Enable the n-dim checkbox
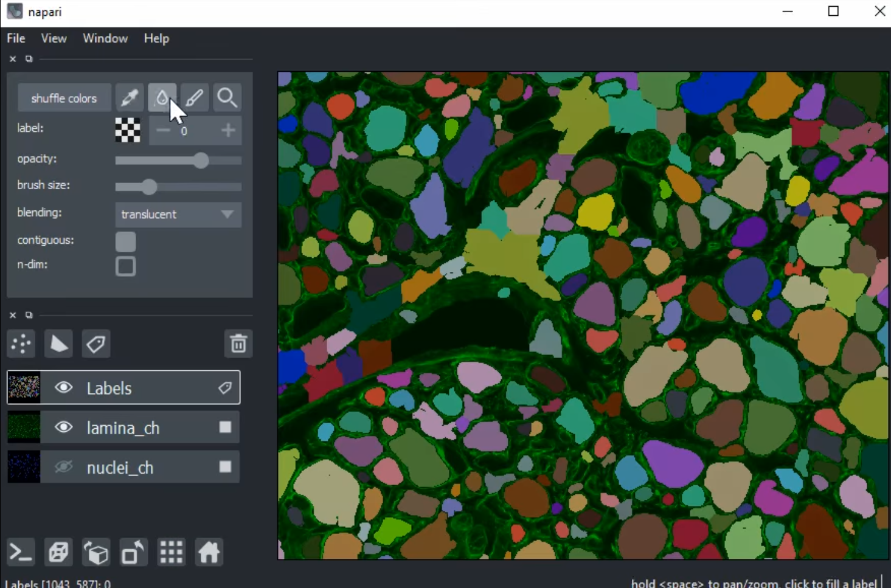891x588 pixels. tap(125, 266)
